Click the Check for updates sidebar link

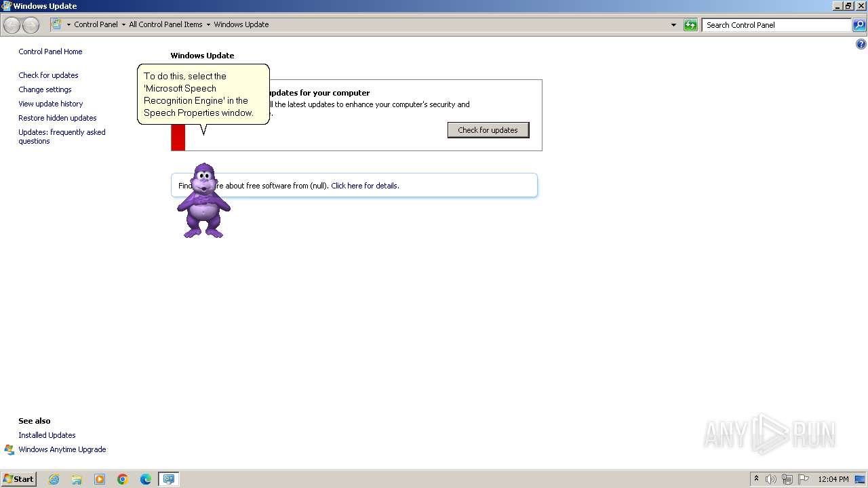(x=48, y=75)
